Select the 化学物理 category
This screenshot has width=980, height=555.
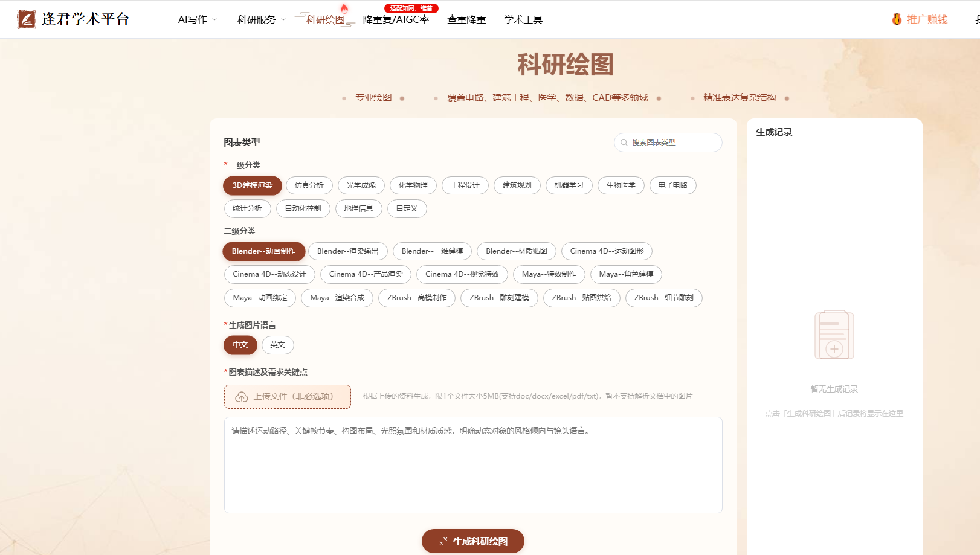pyautogui.click(x=413, y=185)
